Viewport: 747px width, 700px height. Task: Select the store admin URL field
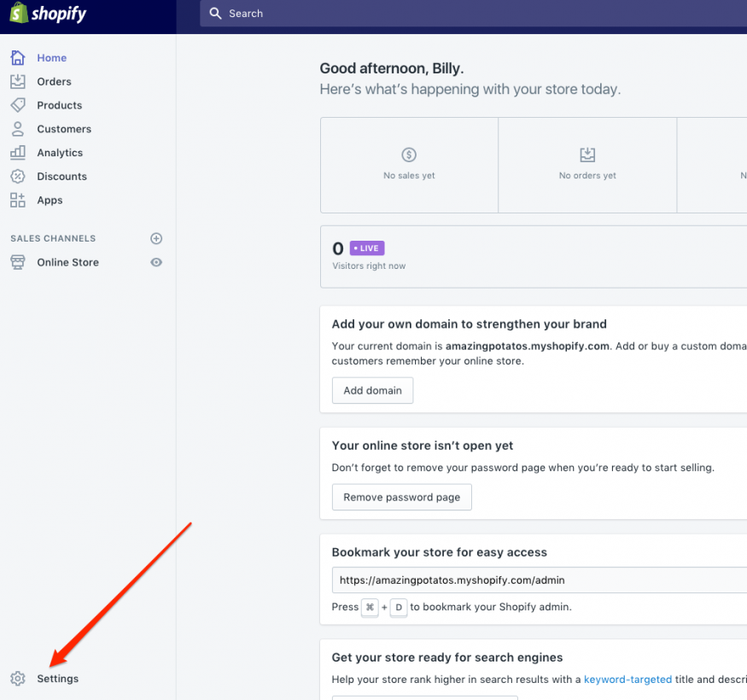pos(538,580)
